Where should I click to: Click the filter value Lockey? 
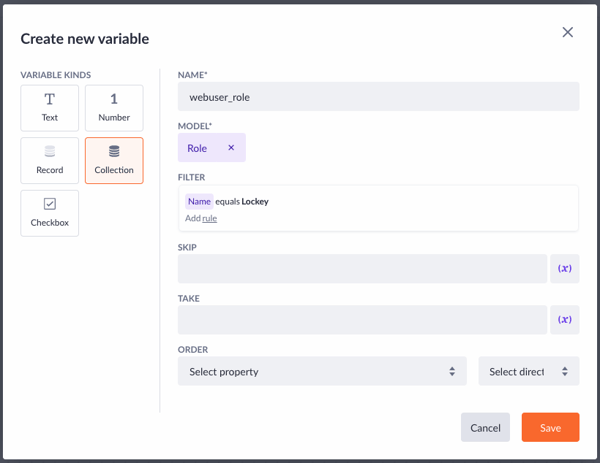click(255, 201)
